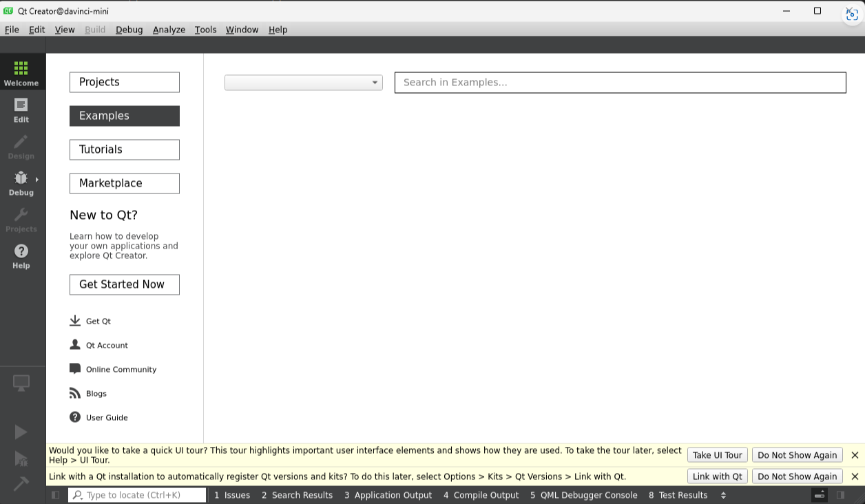Image resolution: width=865 pixels, height=504 pixels.
Task: Show the 5 QML Debugger Console pane
Action: tap(584, 495)
